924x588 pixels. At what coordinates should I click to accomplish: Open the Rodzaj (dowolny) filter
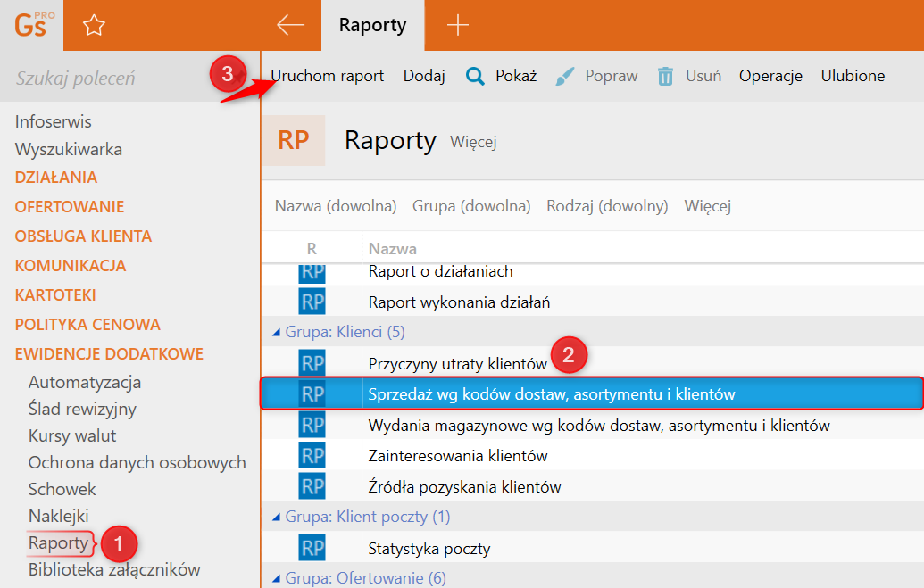(x=607, y=206)
